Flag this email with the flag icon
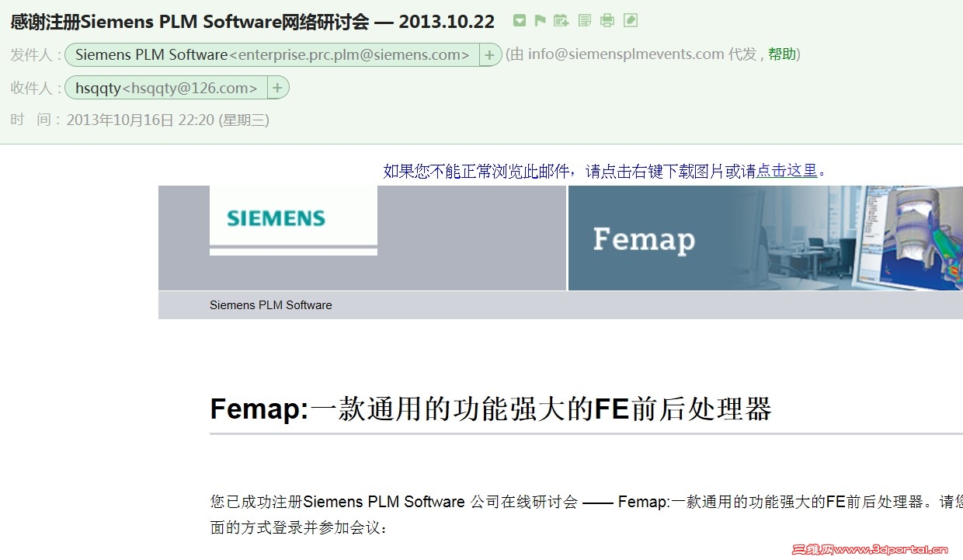 click(540, 21)
